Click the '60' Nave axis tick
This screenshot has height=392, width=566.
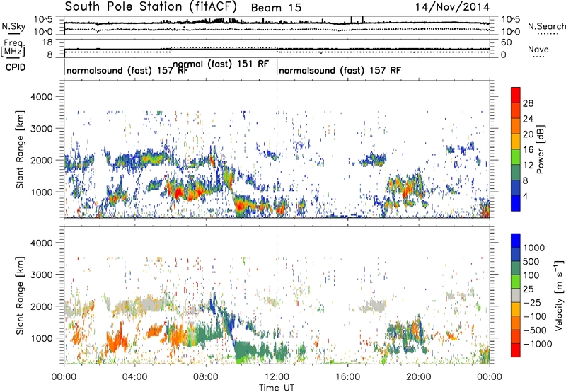click(x=507, y=42)
